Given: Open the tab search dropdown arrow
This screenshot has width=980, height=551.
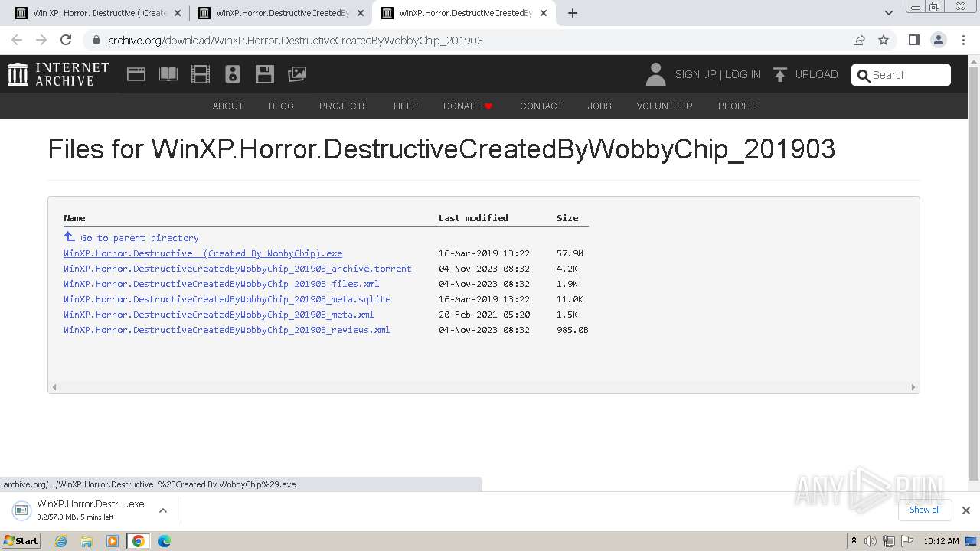Looking at the screenshot, I should click(x=889, y=13).
